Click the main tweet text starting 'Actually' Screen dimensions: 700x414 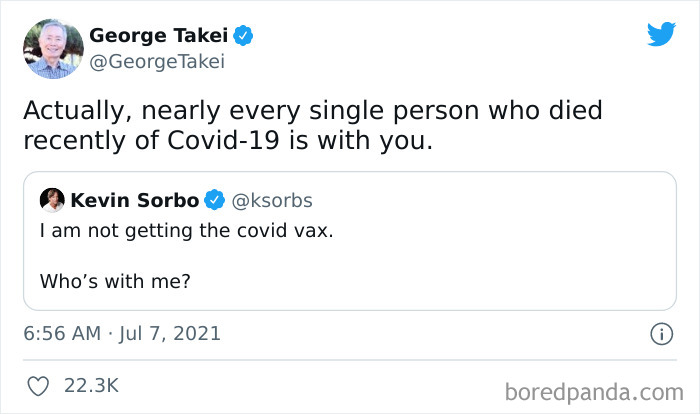312,110
